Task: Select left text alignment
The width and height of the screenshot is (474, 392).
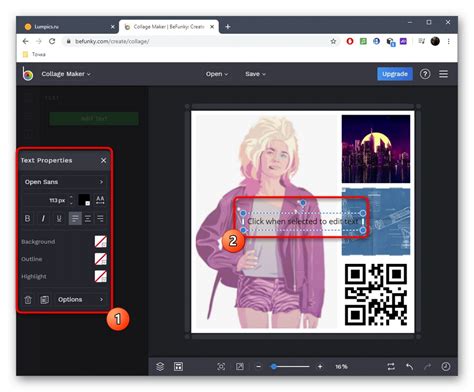Action: pyautogui.click(x=75, y=219)
